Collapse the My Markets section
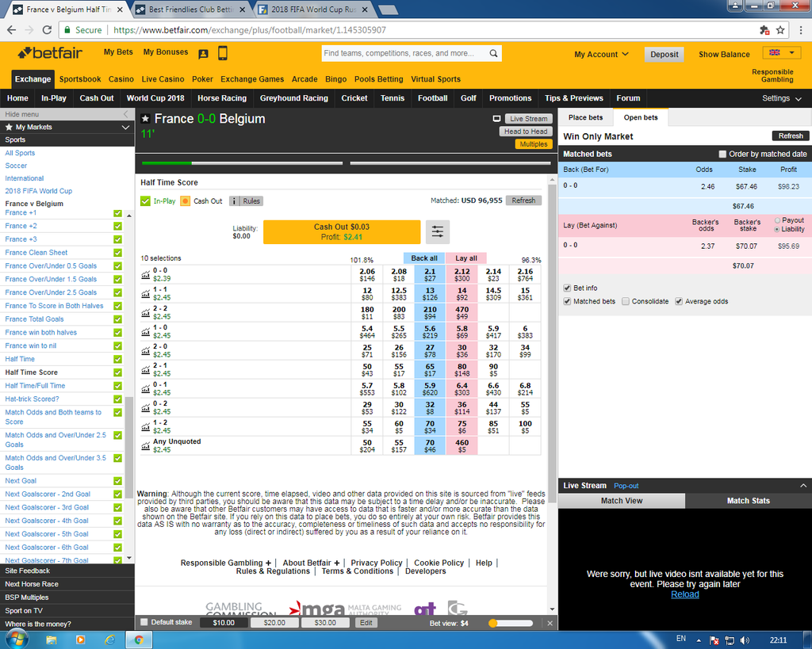The image size is (812, 649). [125, 128]
